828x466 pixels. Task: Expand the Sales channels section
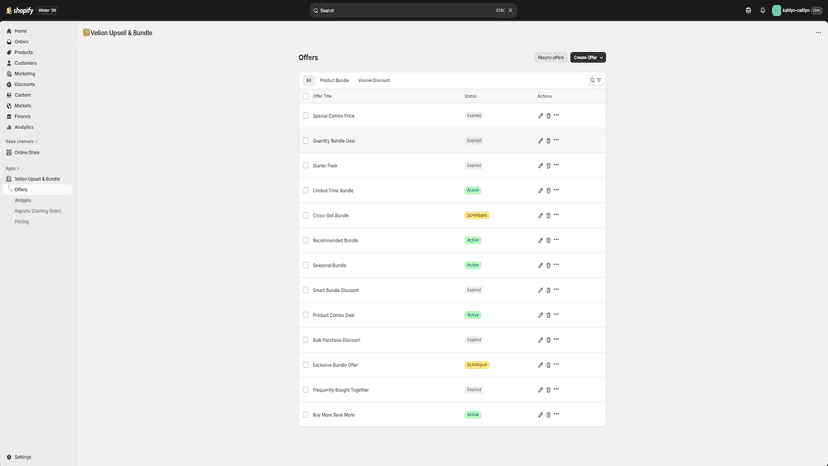(x=21, y=142)
